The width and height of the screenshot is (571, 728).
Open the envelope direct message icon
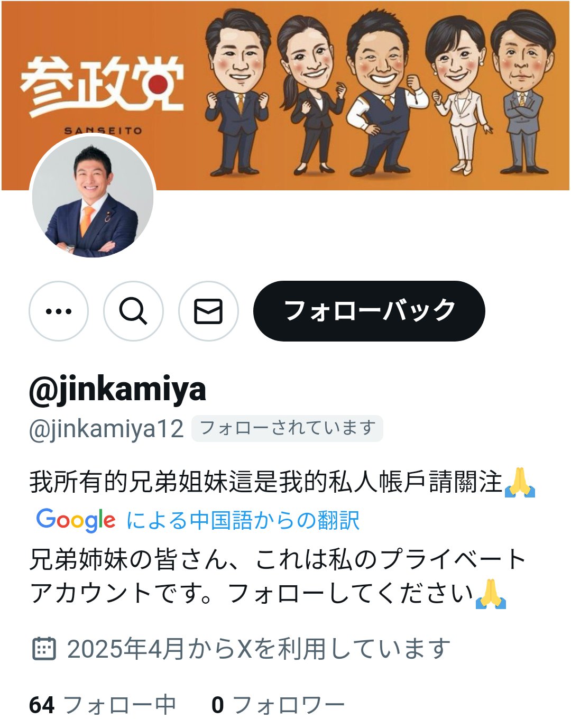(208, 311)
